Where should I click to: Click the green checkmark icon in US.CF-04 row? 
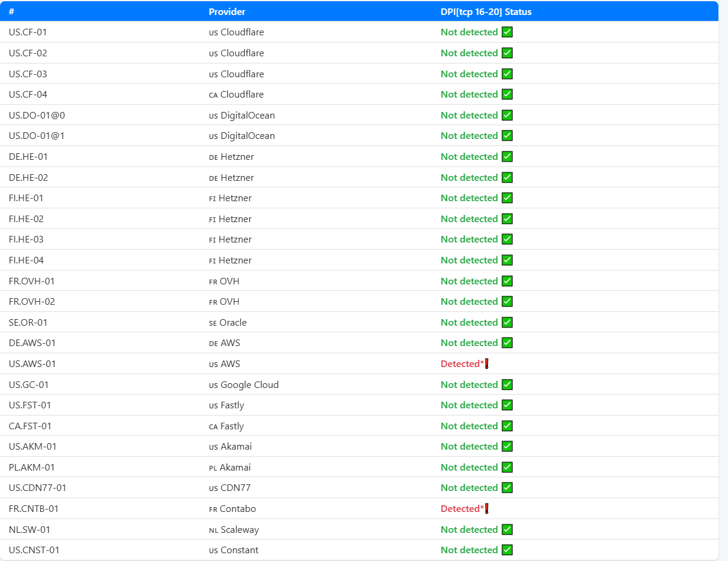(507, 94)
